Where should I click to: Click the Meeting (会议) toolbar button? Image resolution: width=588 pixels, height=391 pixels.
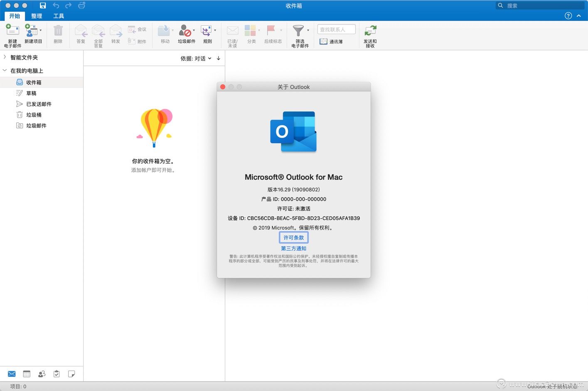[x=137, y=29]
